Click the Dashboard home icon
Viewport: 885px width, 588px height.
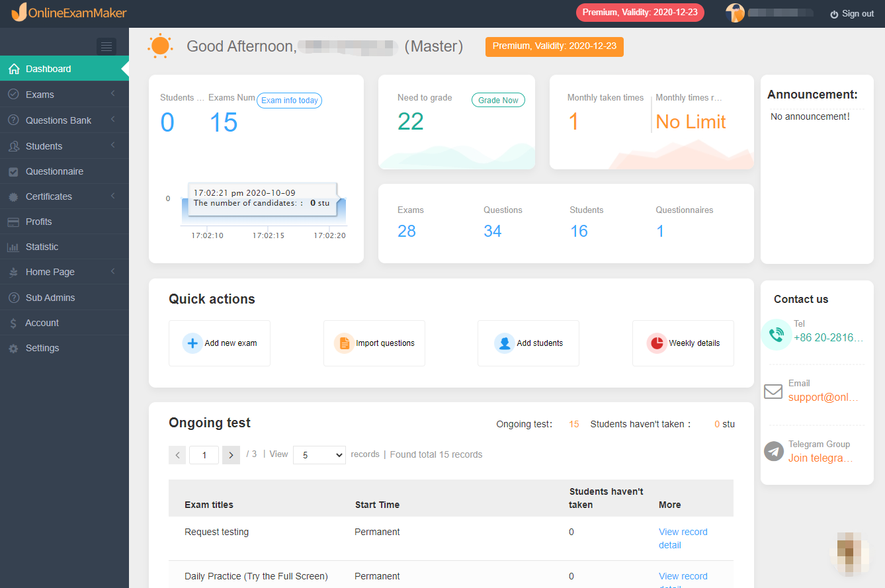click(x=13, y=69)
